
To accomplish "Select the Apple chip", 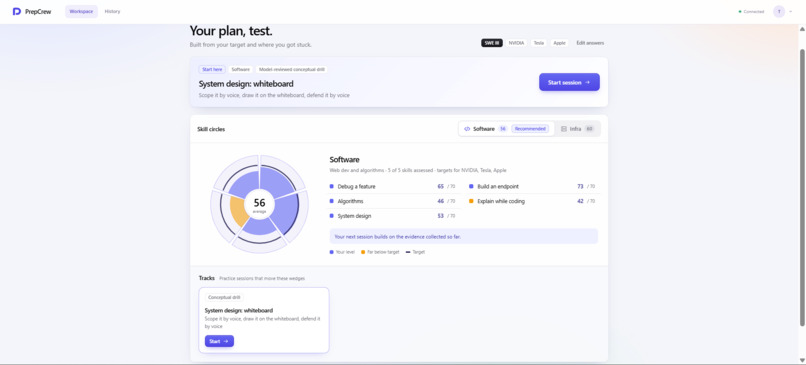I will (x=559, y=43).
